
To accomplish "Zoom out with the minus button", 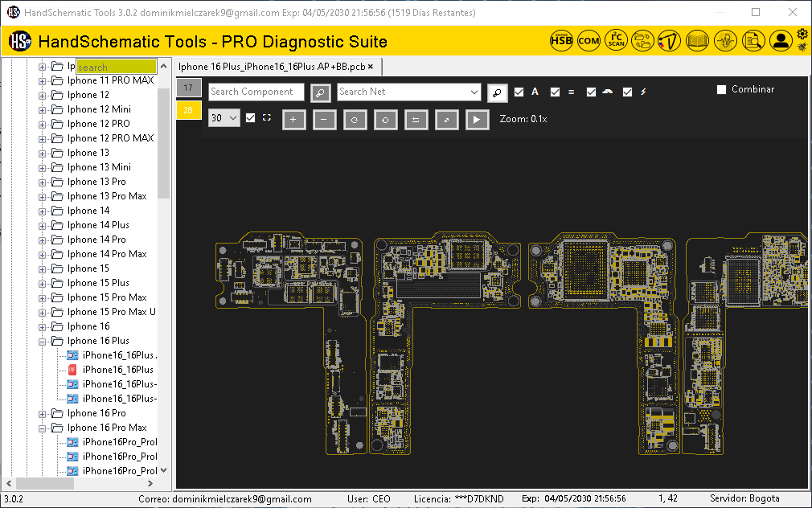I will tap(324, 120).
